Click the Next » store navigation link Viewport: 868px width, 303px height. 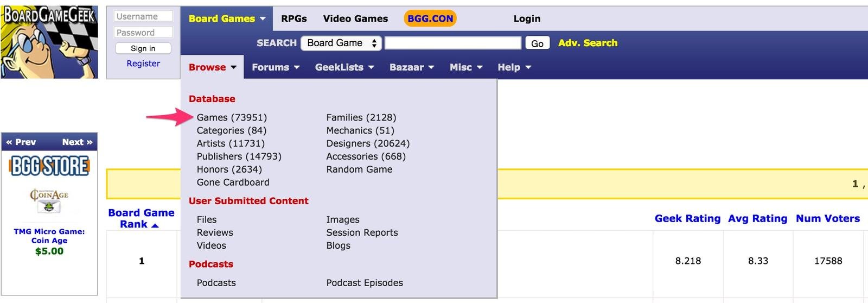pos(78,142)
